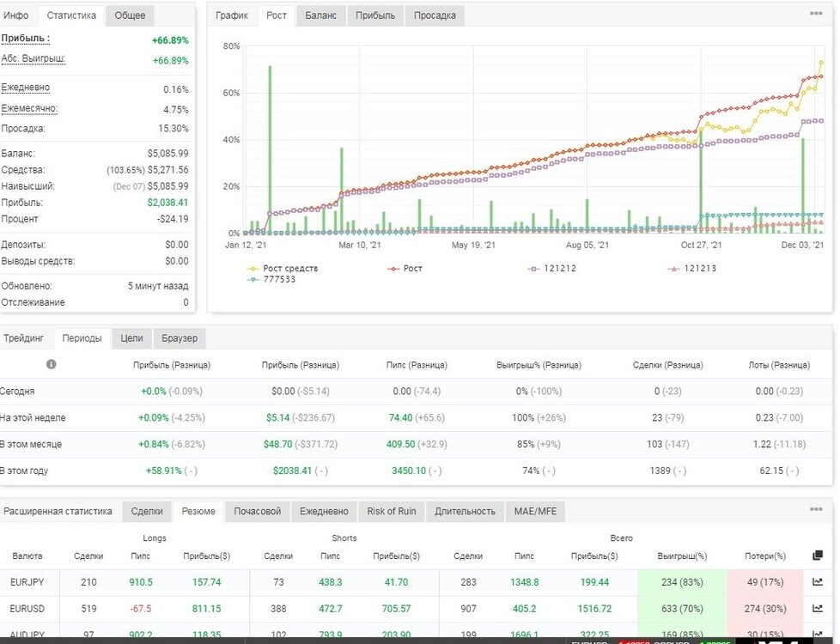This screenshot has width=840, height=644.
Task: Select the Прибыль chart tab
Action: [375, 15]
